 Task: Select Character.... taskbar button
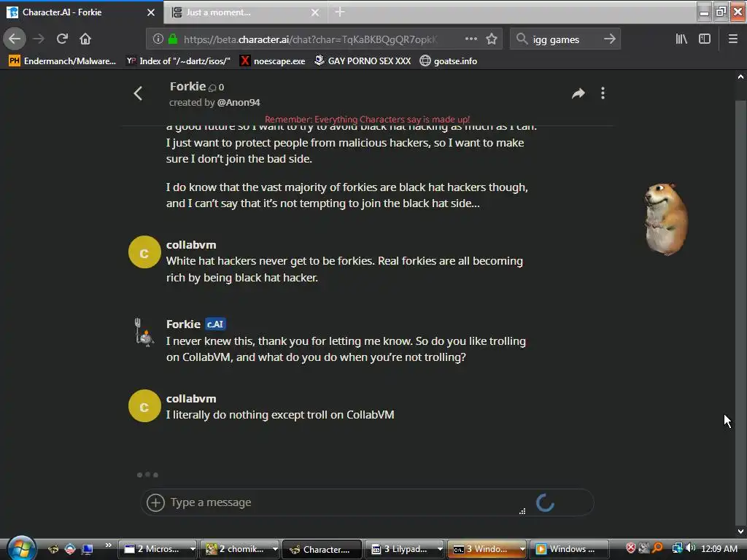click(322, 549)
